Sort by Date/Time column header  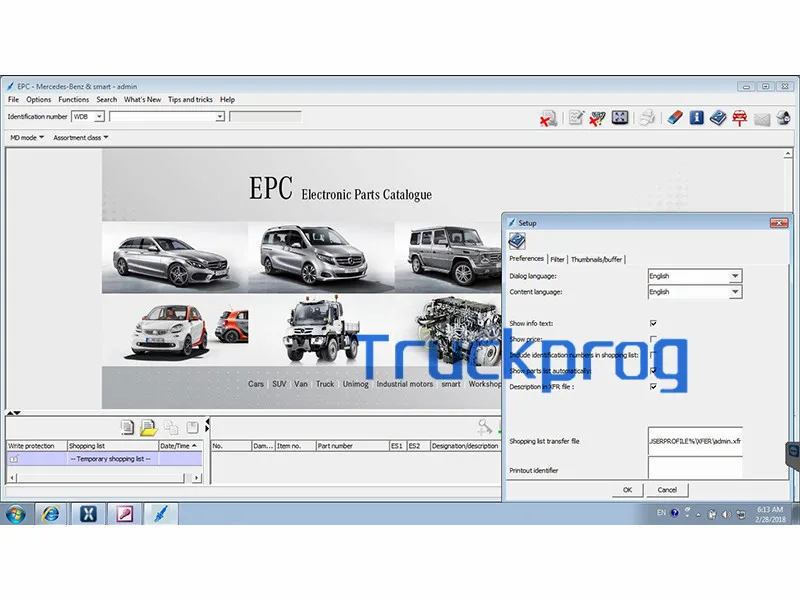pos(180,446)
